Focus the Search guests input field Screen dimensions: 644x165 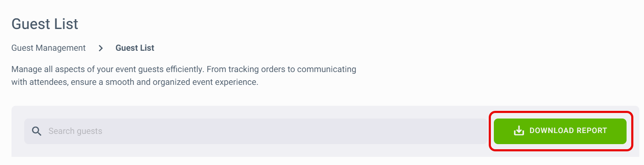(x=256, y=131)
